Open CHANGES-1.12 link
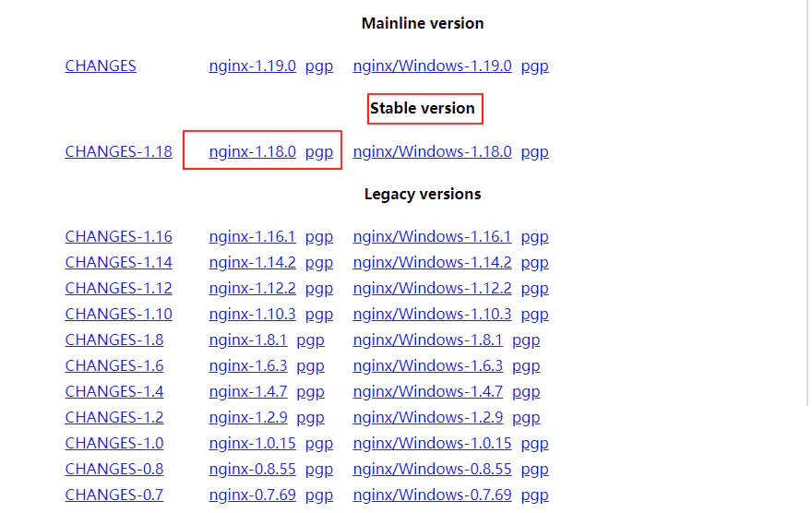812x513 pixels. [119, 289]
